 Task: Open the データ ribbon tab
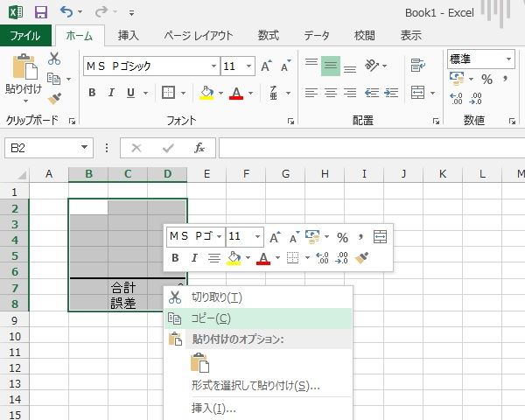317,36
